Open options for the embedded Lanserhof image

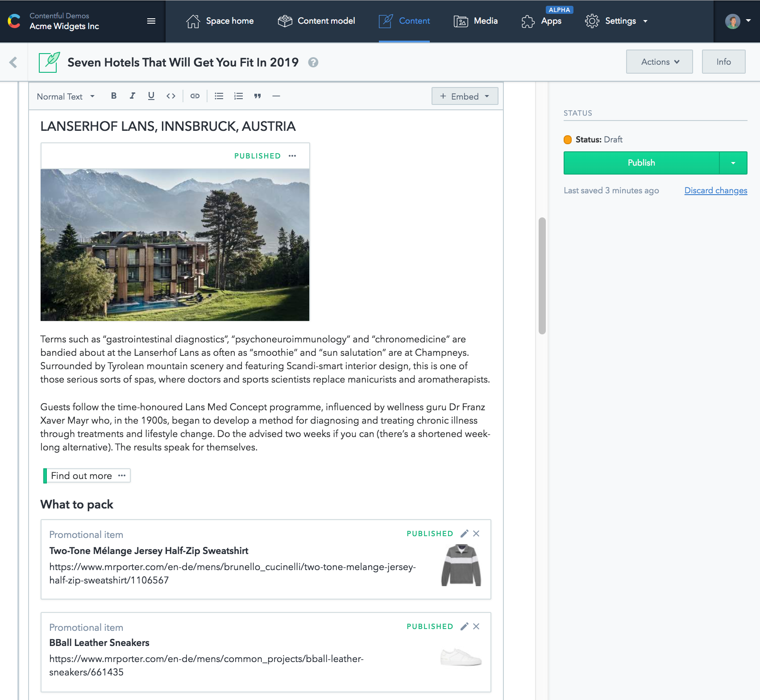click(292, 156)
